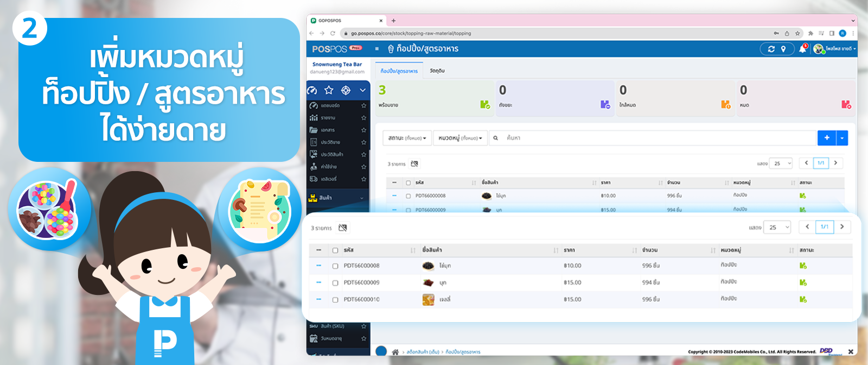Tick the checkbox for PDT66000010

pyautogui.click(x=335, y=300)
